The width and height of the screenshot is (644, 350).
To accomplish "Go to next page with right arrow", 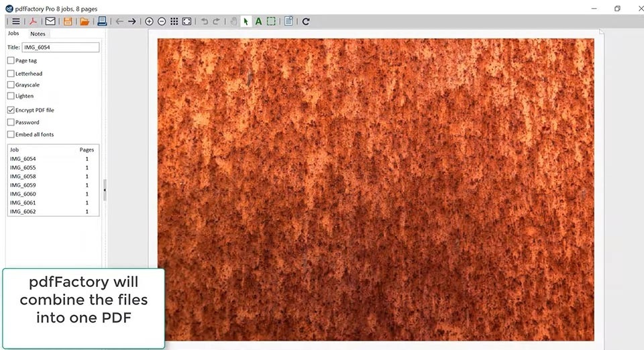I will 132,21.
